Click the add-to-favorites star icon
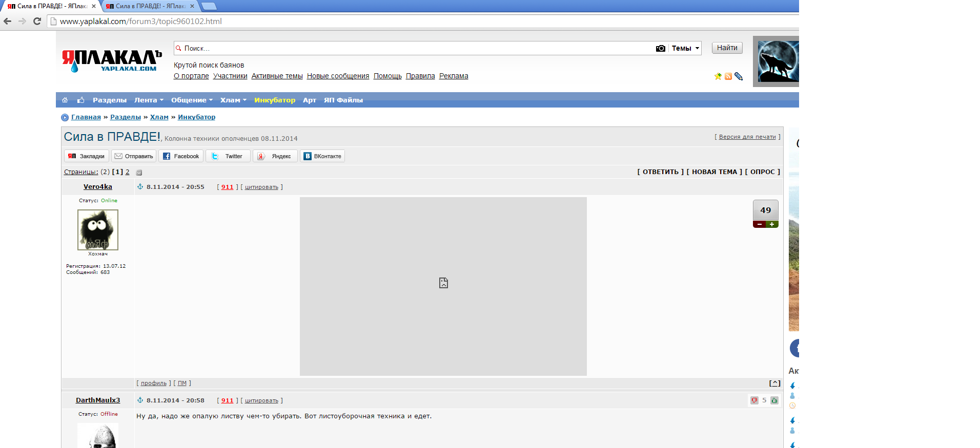The height and width of the screenshot is (448, 980). point(718,76)
